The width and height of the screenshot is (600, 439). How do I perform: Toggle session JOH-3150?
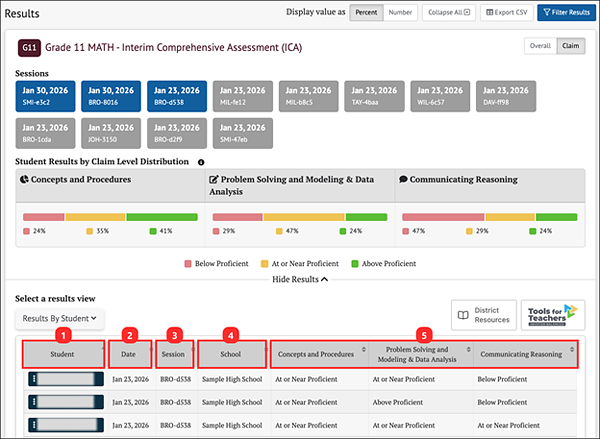point(111,133)
